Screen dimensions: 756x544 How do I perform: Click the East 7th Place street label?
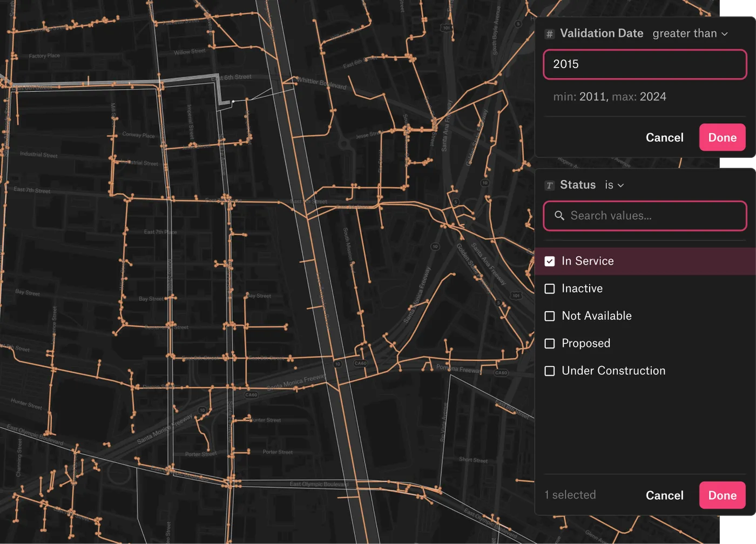tap(160, 232)
